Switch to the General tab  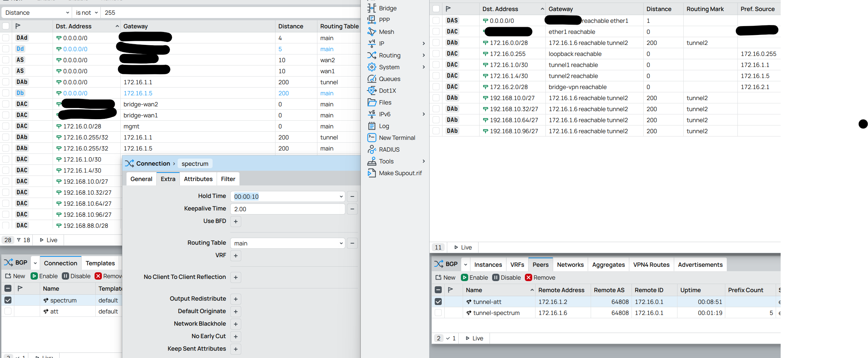141,179
